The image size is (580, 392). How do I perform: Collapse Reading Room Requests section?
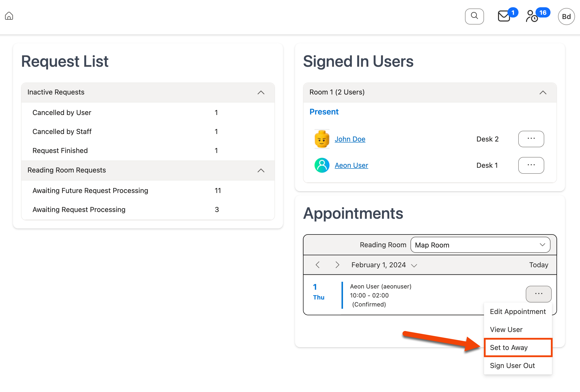pyautogui.click(x=261, y=170)
